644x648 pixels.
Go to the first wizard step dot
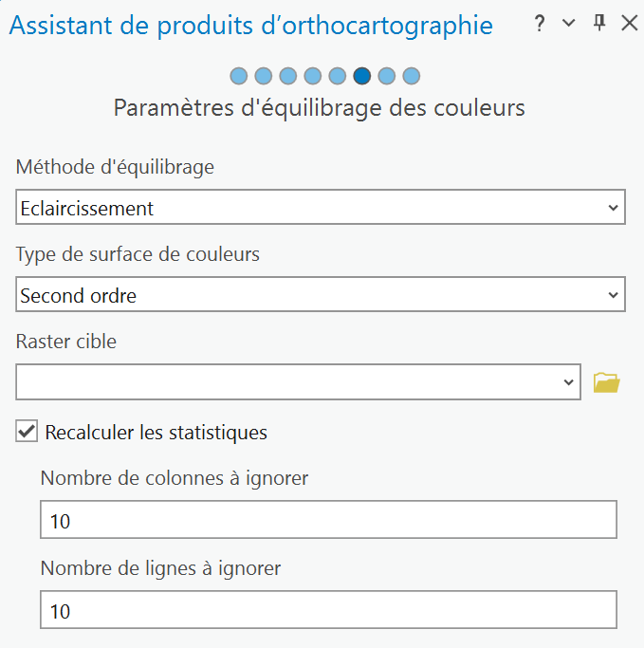click(x=239, y=76)
